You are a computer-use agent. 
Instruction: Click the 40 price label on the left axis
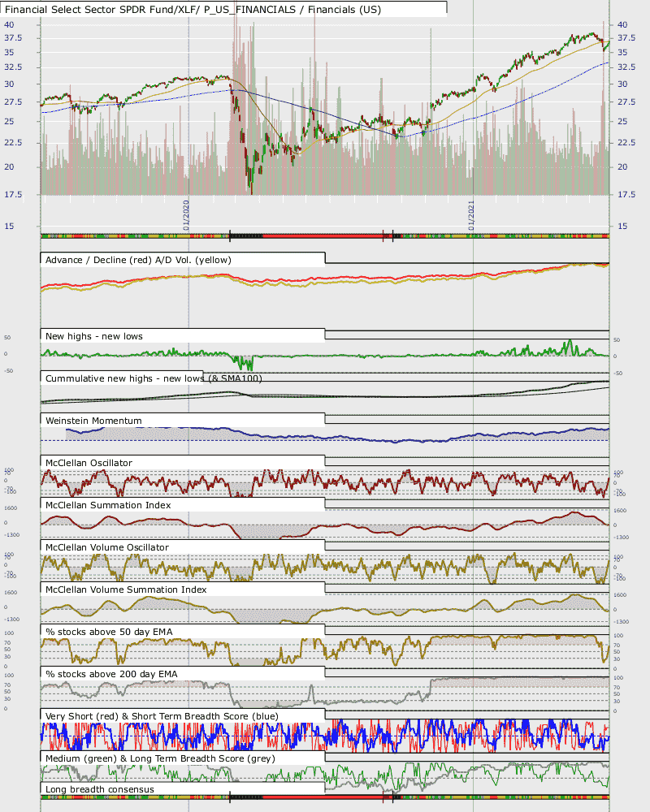(x=9, y=24)
